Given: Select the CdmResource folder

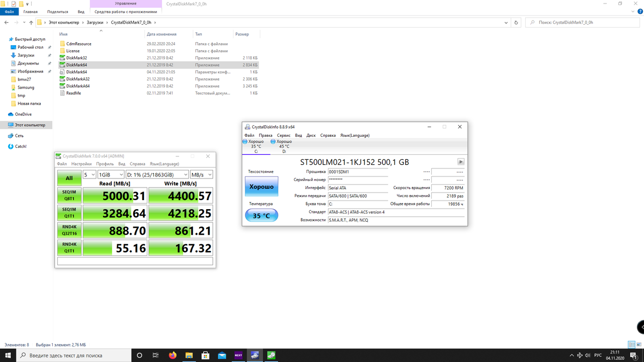Looking at the screenshot, I should 78,44.
